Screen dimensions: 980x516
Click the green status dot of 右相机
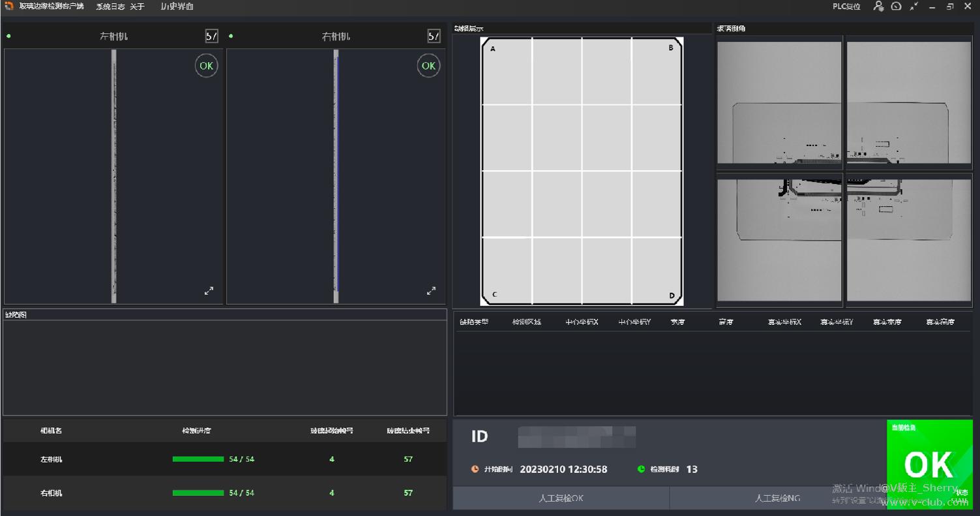[231, 37]
